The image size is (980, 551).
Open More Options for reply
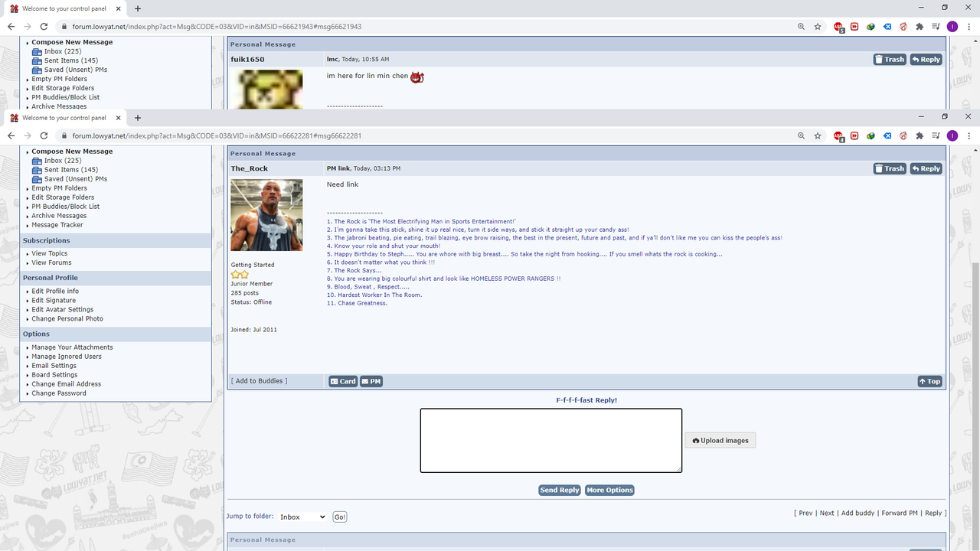pos(609,490)
